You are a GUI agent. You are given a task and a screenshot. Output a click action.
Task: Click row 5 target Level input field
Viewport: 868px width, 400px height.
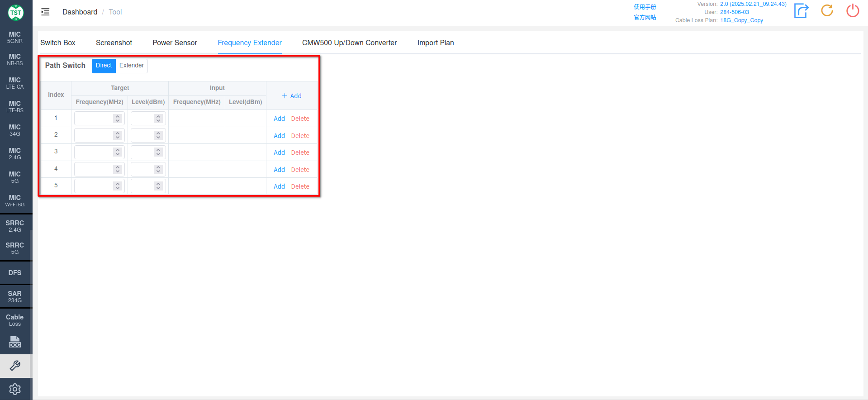point(148,186)
